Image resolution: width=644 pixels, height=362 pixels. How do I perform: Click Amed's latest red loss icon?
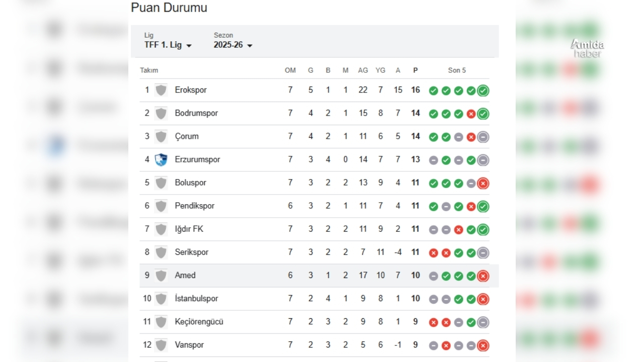[483, 276]
